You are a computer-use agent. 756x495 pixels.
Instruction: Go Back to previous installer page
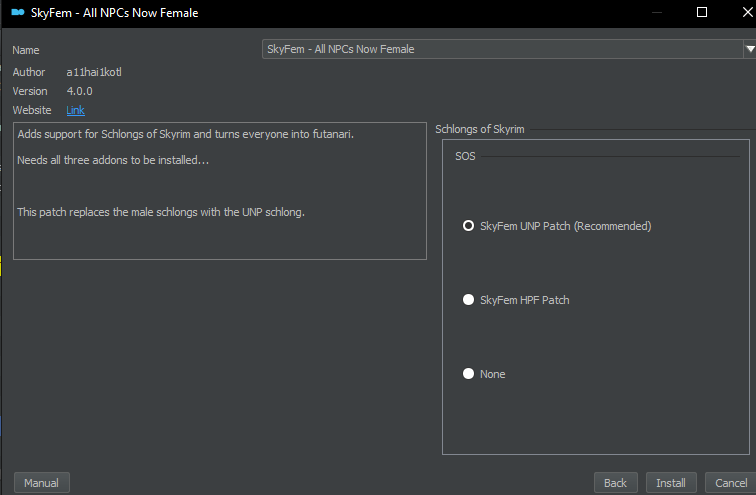coord(615,482)
